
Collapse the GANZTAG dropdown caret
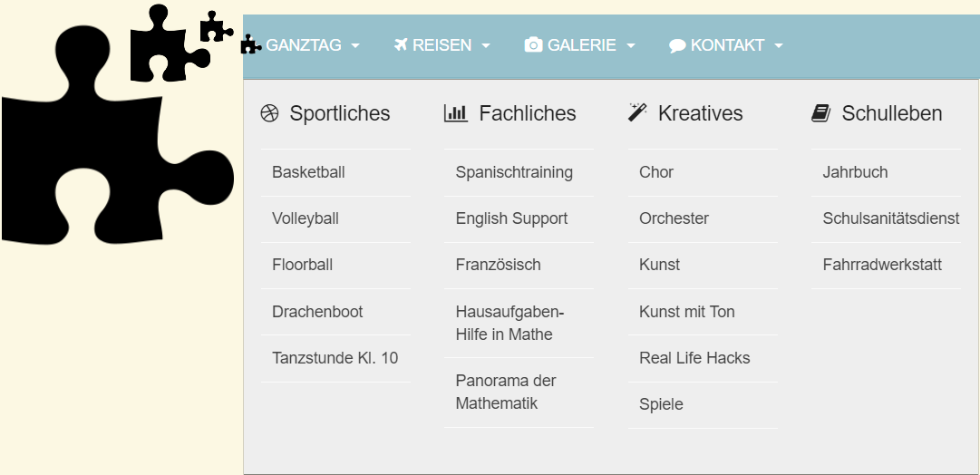click(355, 46)
